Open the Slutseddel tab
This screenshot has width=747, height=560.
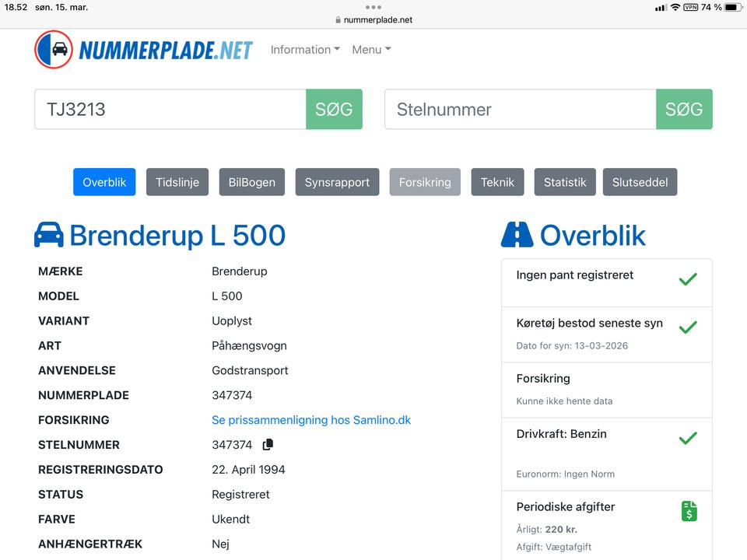tap(640, 182)
